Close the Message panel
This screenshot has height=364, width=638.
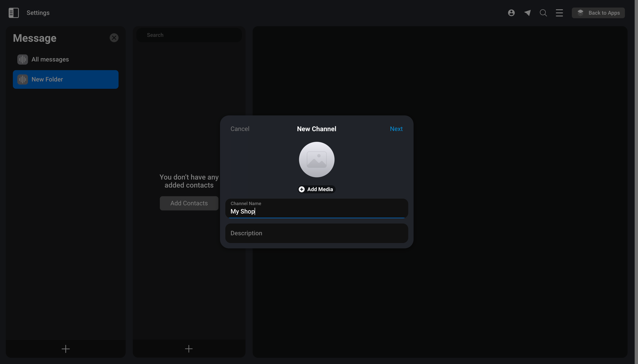(x=114, y=38)
